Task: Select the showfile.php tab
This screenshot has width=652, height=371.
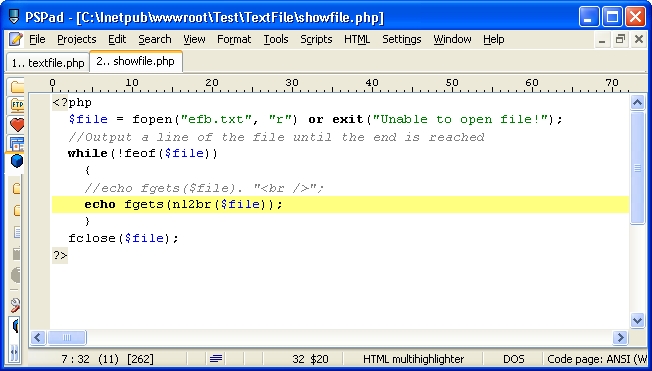Action: click(x=136, y=62)
